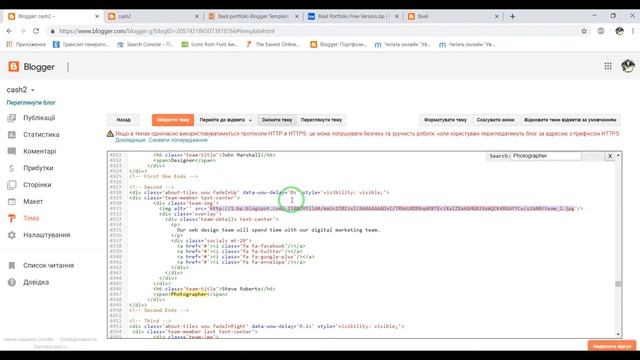The height and width of the screenshot is (360, 640).
Task: Switch to the cash2 browser tab
Action: pyautogui.click(x=153, y=16)
